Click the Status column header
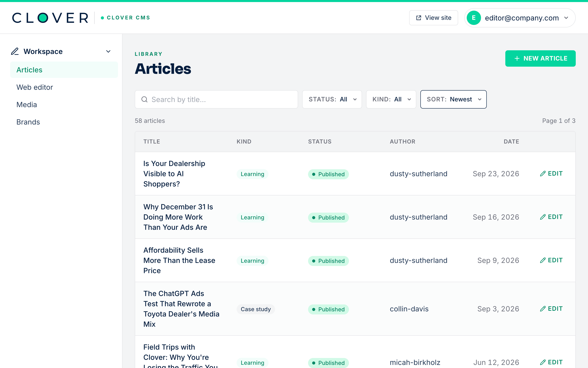The height and width of the screenshot is (368, 588). (320, 141)
